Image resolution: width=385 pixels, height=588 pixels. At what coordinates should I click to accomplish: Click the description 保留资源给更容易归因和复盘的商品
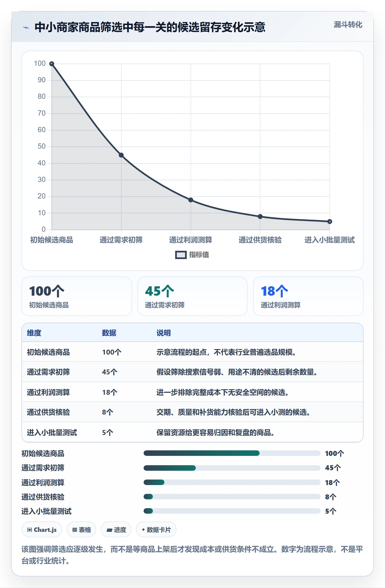tap(215, 432)
